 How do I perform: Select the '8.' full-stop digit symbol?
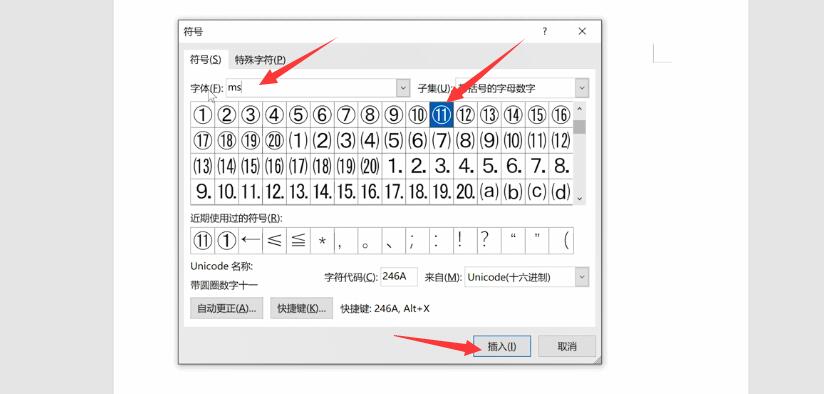[561, 166]
